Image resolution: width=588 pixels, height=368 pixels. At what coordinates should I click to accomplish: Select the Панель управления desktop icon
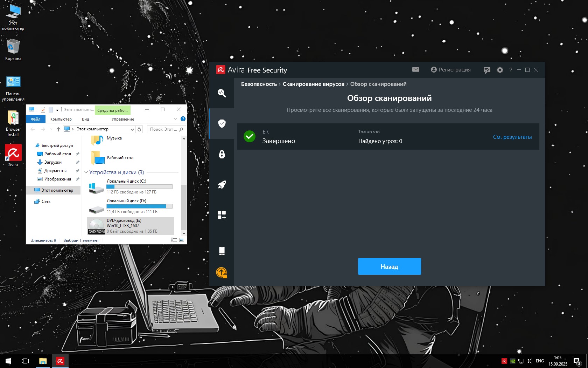13,89
